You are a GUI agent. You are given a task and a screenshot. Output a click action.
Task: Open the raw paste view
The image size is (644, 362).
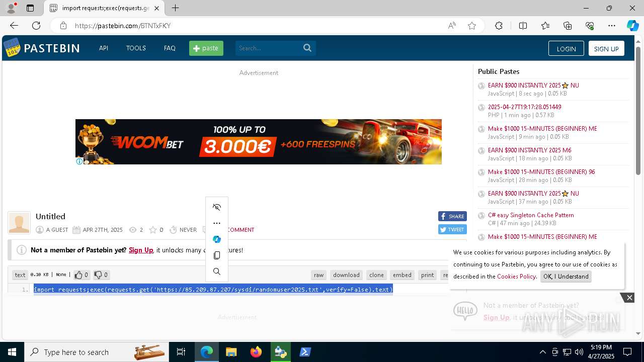pos(319,275)
